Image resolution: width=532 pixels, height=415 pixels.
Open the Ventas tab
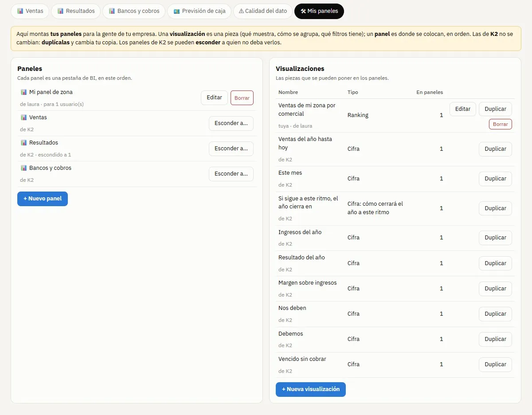(x=30, y=11)
